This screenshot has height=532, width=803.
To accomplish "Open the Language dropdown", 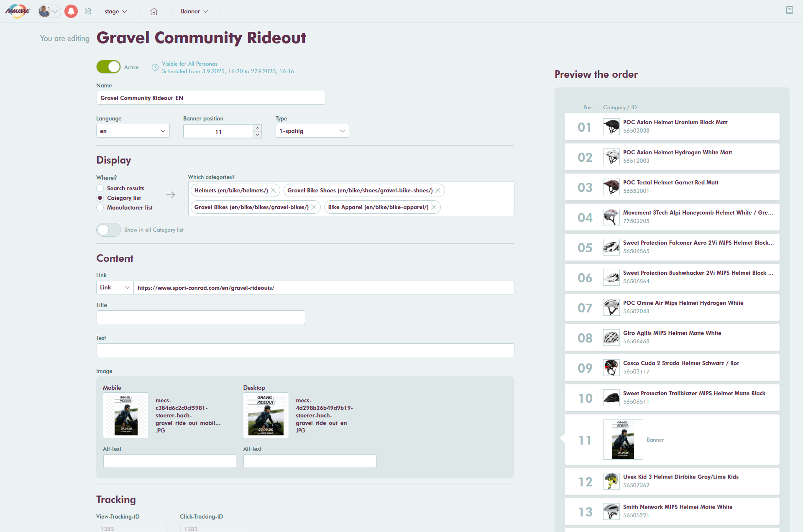I will pos(133,131).
